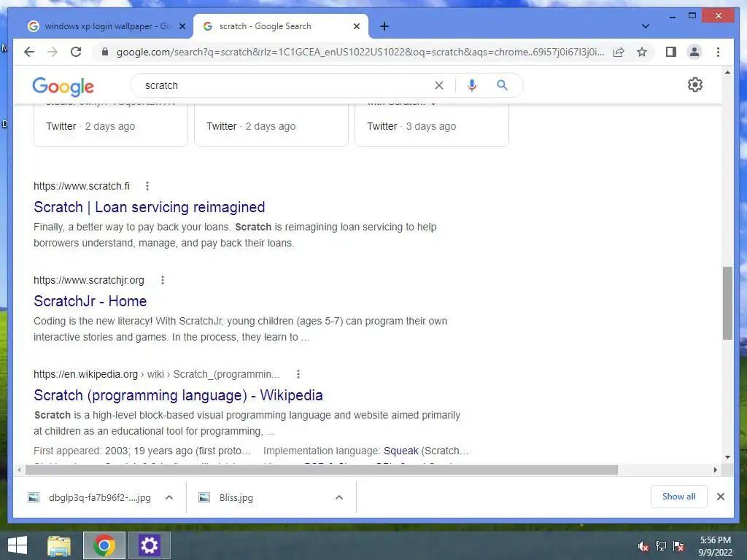
Task: Click Show all downloads
Action: pos(679,497)
